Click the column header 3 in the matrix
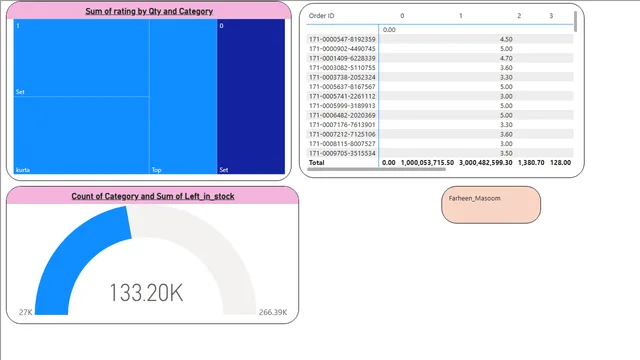The height and width of the screenshot is (360, 640). pyautogui.click(x=551, y=16)
